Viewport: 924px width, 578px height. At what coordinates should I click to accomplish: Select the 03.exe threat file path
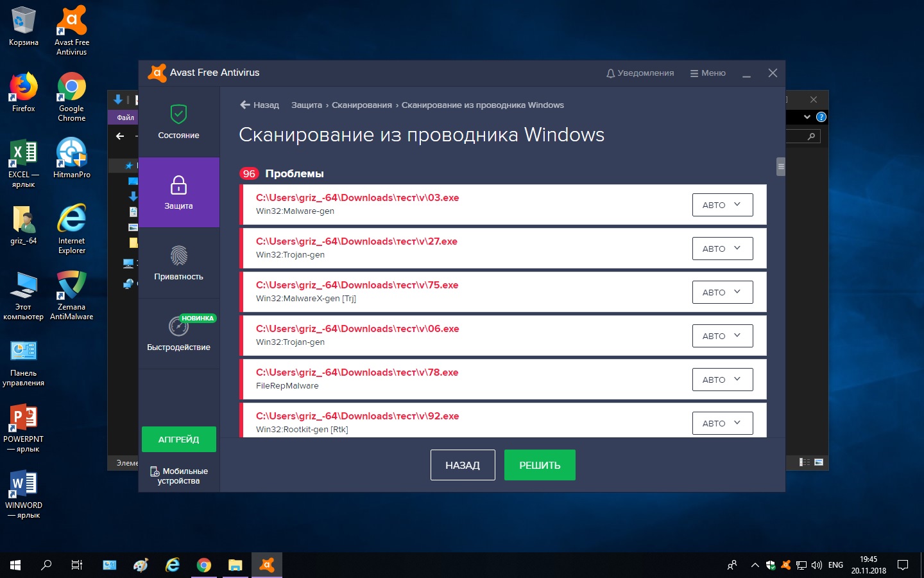[x=357, y=198]
